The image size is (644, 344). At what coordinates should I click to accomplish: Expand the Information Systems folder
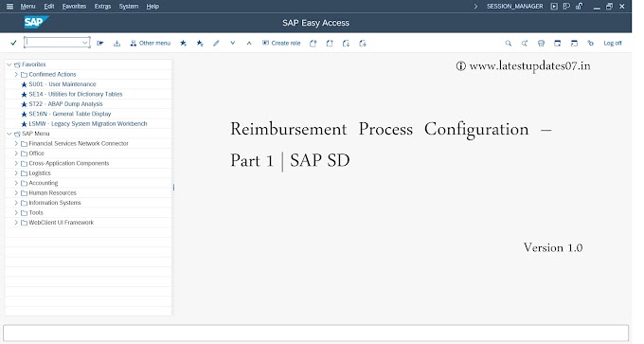click(x=16, y=203)
